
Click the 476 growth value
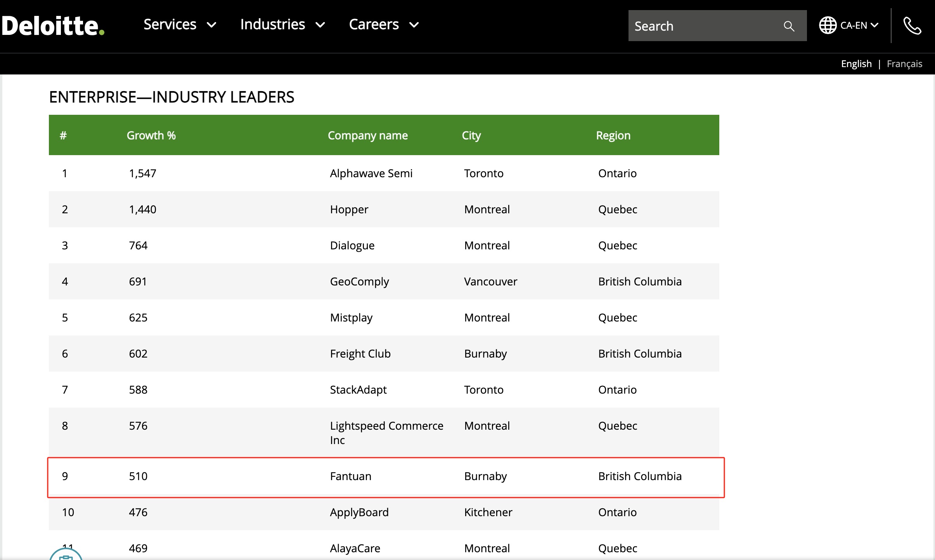click(138, 512)
